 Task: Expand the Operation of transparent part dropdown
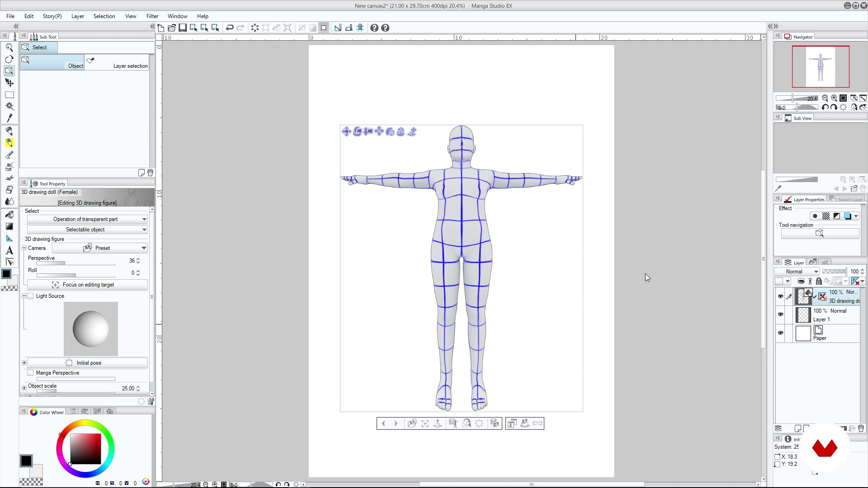point(143,219)
